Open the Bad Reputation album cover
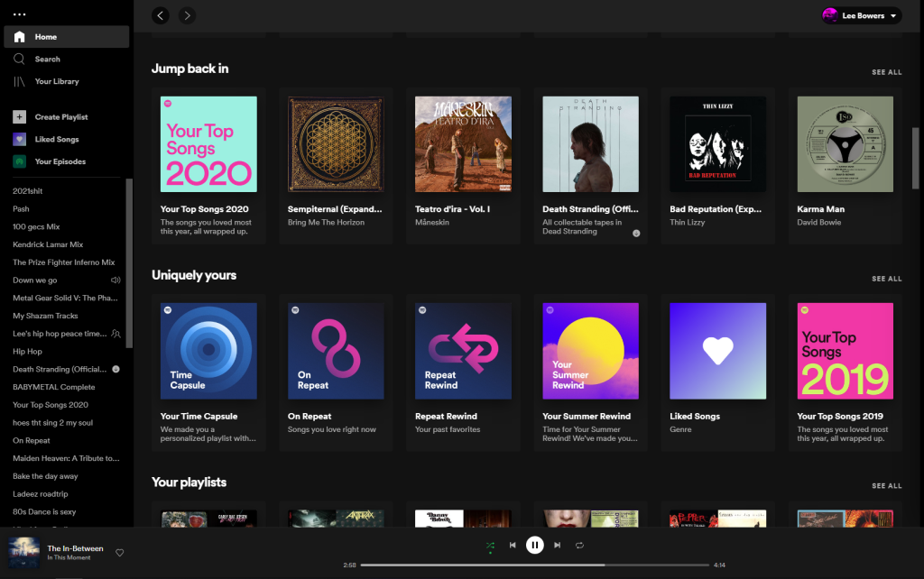This screenshot has height=579, width=924. (x=717, y=144)
